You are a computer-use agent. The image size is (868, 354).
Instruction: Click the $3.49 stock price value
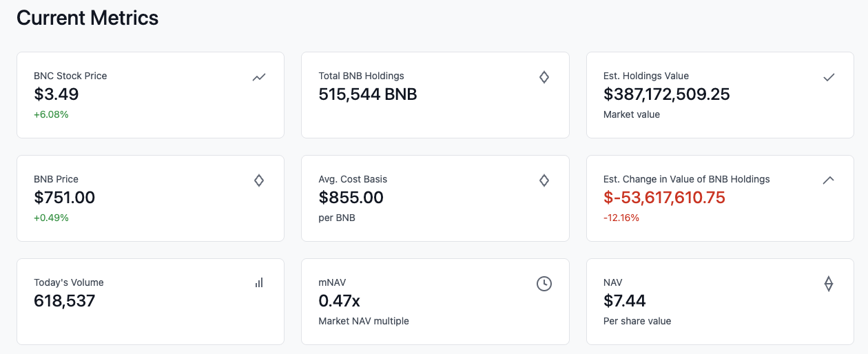click(x=56, y=94)
